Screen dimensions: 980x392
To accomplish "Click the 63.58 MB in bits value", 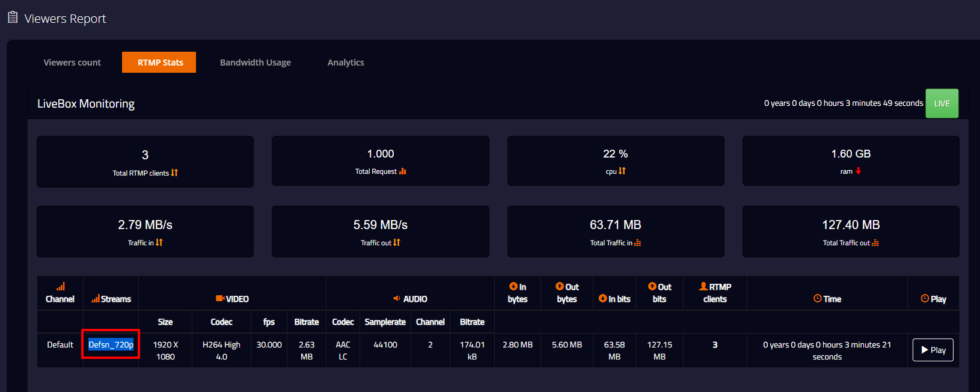I will click(614, 351).
